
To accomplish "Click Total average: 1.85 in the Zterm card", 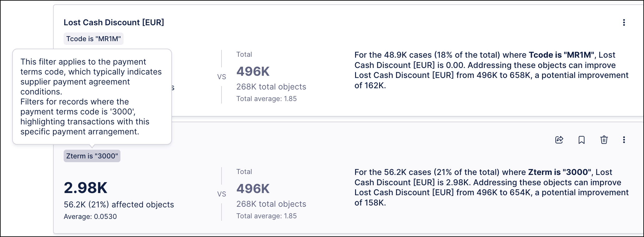I will click(266, 216).
